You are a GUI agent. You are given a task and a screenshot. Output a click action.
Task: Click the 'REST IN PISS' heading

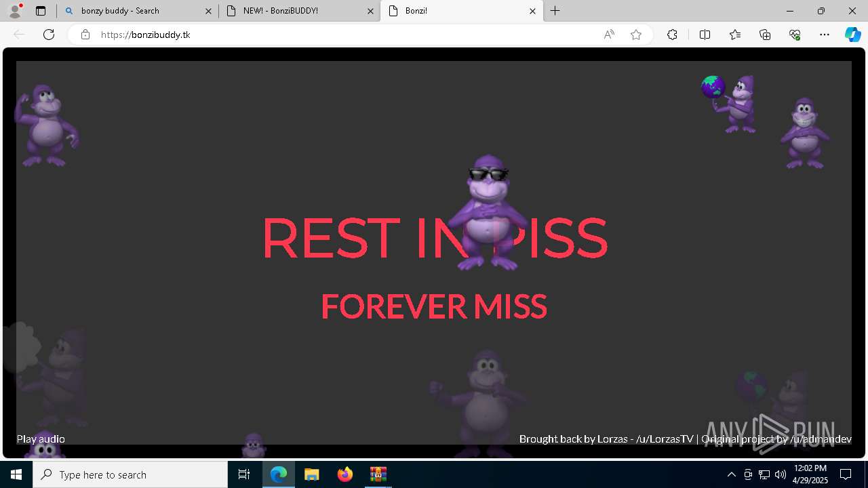click(434, 238)
